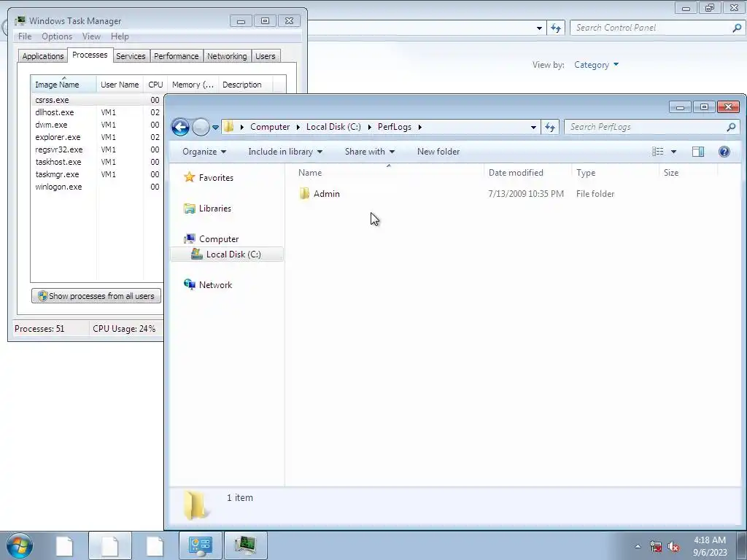Image resolution: width=747 pixels, height=560 pixels.
Task: Open the Help menu in Task Manager
Action: [120, 36]
